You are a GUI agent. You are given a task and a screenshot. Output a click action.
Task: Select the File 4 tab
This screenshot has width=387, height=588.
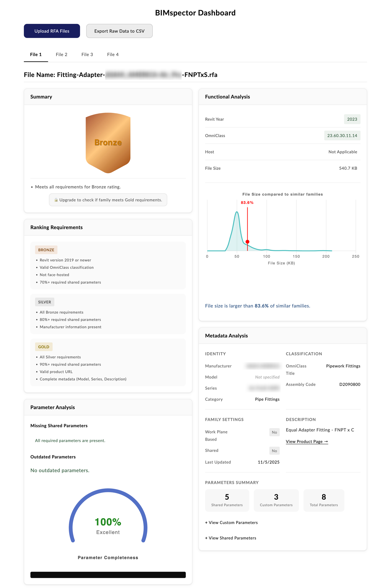(113, 54)
